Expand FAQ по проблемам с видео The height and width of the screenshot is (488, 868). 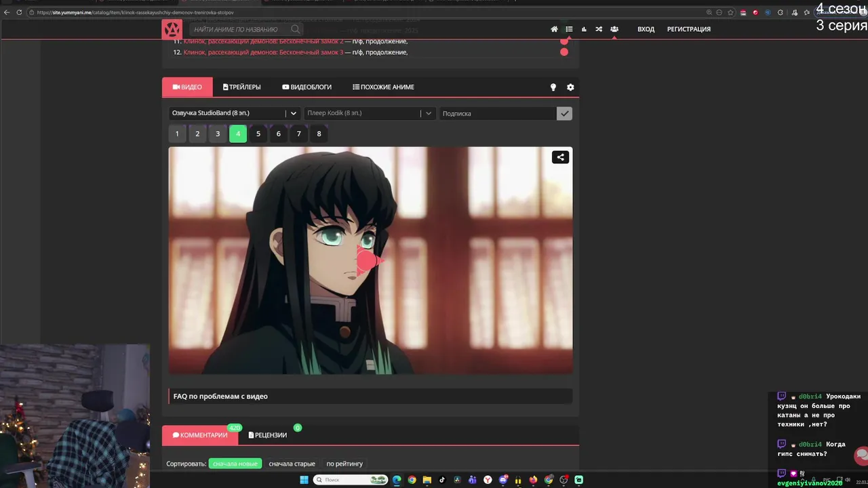(370, 396)
